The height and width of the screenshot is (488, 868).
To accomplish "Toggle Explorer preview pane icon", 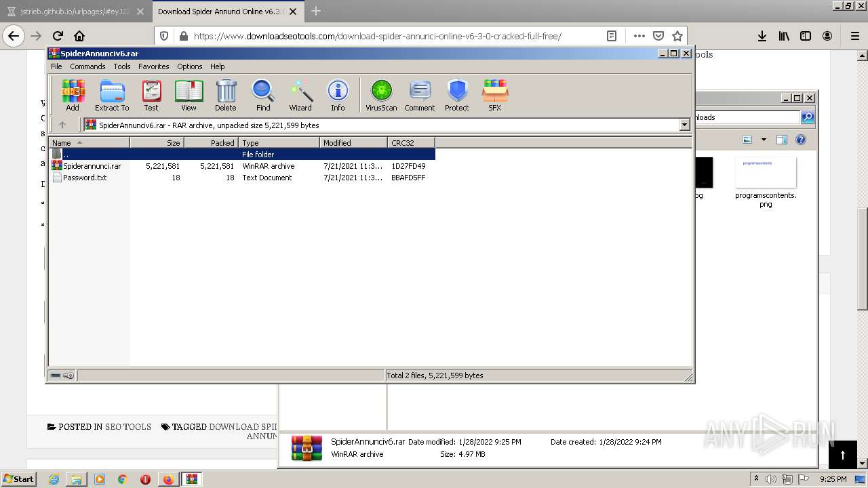I will coord(782,140).
